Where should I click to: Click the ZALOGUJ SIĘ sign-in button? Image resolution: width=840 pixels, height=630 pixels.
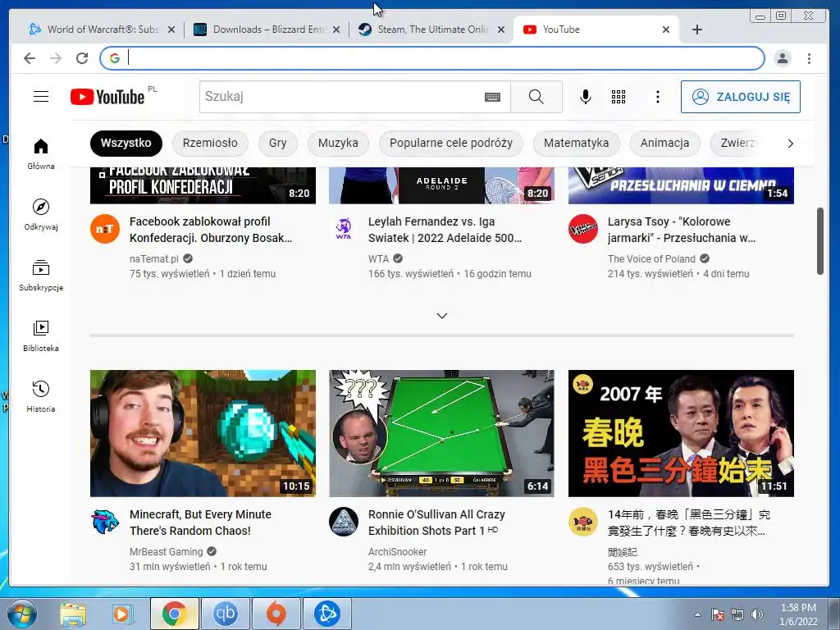pyautogui.click(x=741, y=97)
